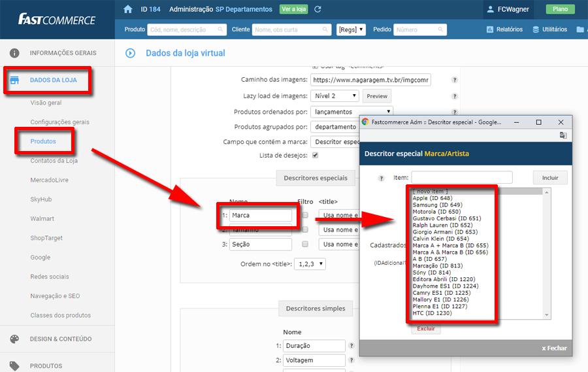
Task: Click the Caminho das imagens URL field
Action: tap(370, 80)
